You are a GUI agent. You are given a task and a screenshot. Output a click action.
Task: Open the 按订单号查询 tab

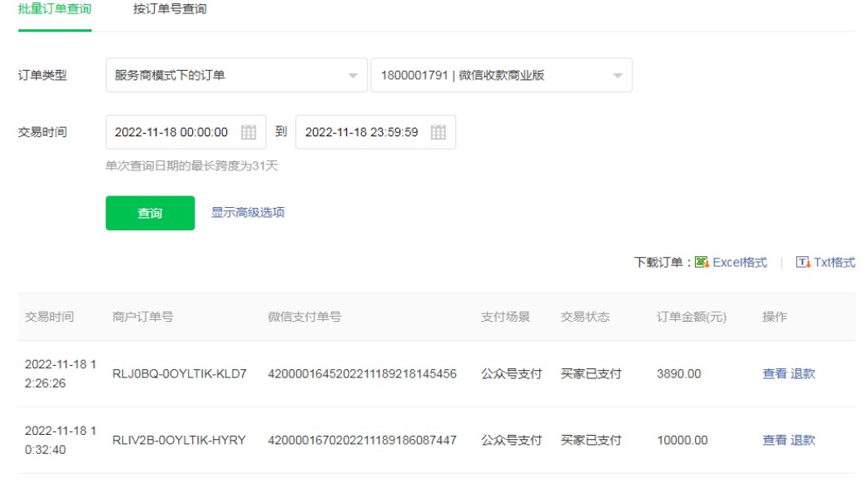click(x=170, y=10)
